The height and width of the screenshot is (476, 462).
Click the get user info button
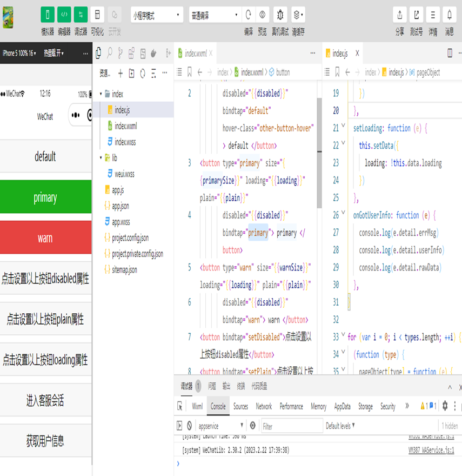tap(45, 441)
